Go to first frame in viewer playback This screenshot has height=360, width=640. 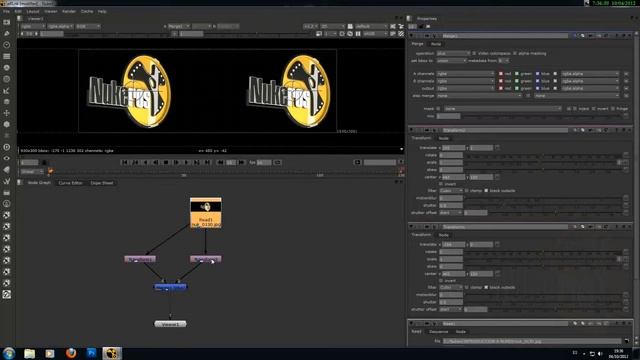pyautogui.click(x=124, y=162)
